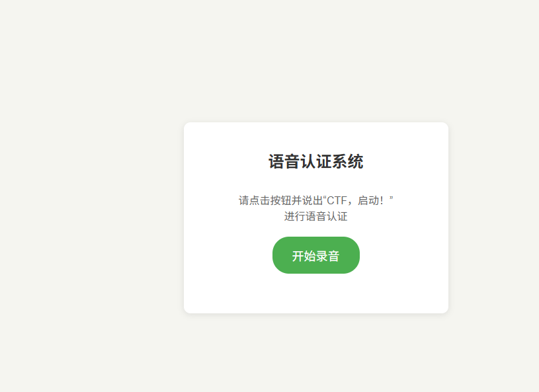539x392 pixels.
Task: Click the 录音 characters on the green button
Action: click(327, 256)
